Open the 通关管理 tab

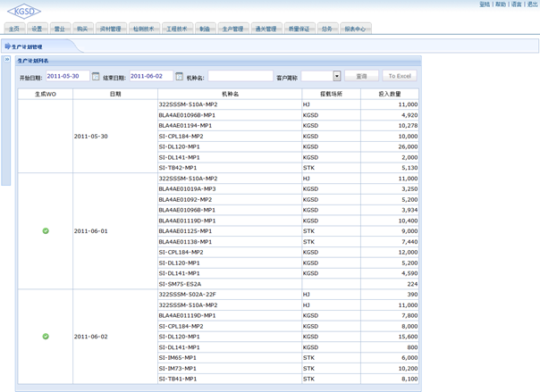pos(266,29)
